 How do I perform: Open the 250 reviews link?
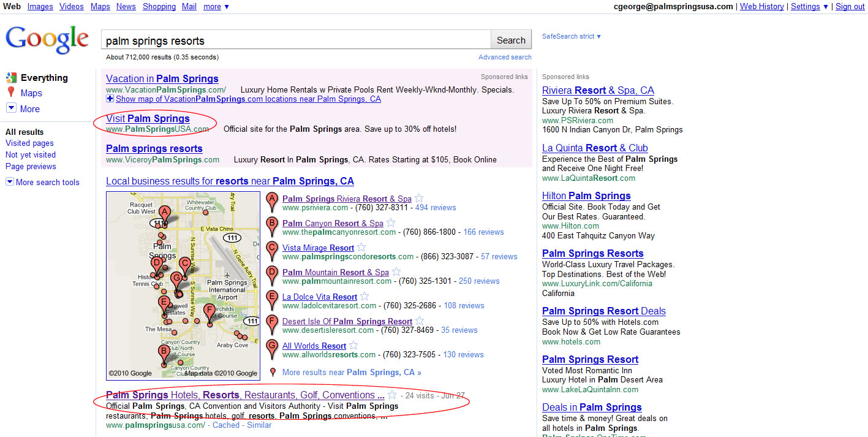(479, 281)
